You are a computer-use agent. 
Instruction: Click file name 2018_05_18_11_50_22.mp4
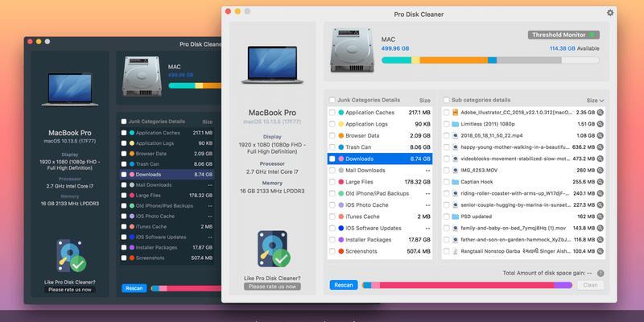(491, 135)
